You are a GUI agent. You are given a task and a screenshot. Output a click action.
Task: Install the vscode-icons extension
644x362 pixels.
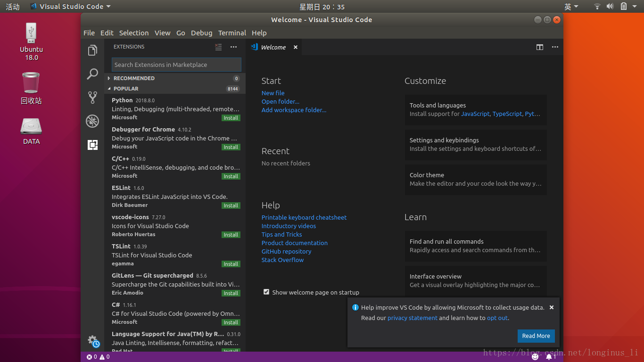(231, 235)
